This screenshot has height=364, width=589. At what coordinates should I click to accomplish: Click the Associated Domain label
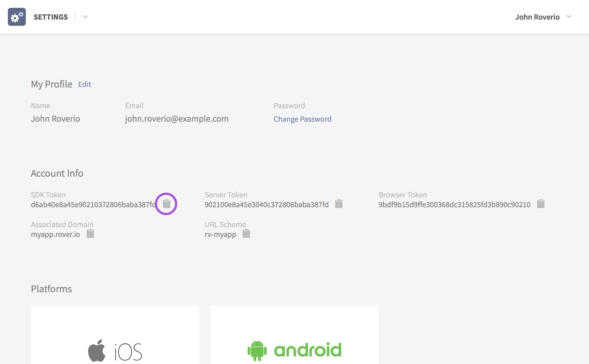tap(62, 224)
